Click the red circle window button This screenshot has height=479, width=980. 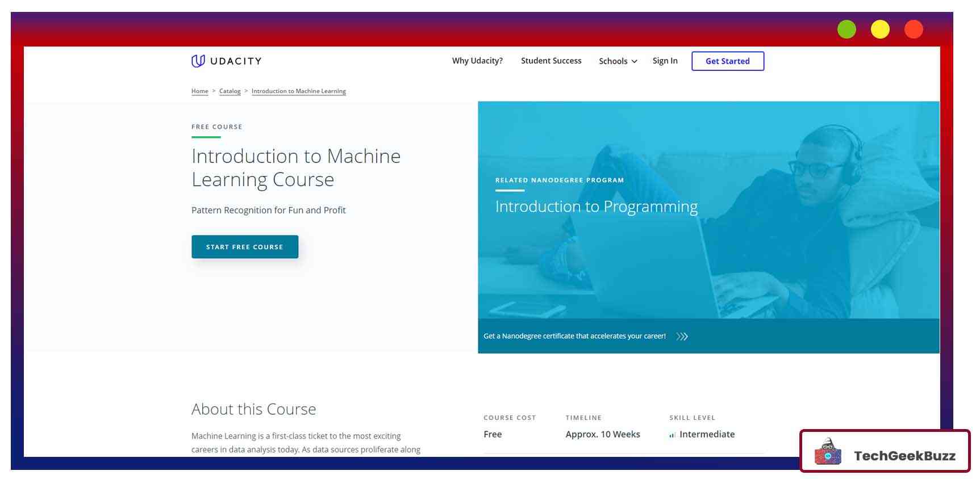[914, 30]
